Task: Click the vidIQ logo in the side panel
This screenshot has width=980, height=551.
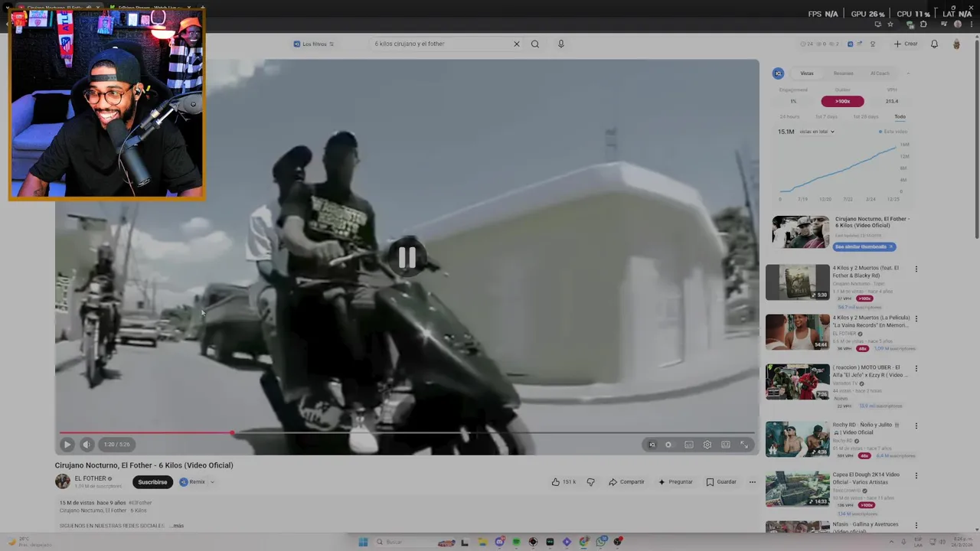Action: coord(778,73)
